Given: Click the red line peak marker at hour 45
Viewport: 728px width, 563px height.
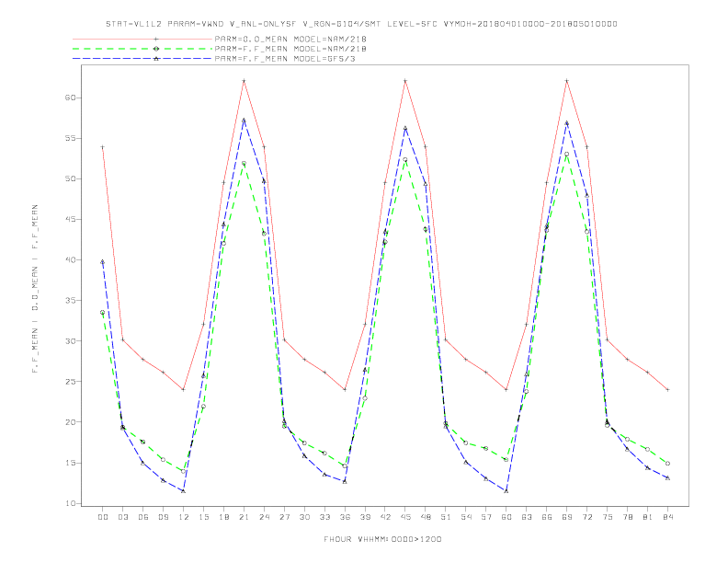Looking at the screenshot, I should coord(405,81).
